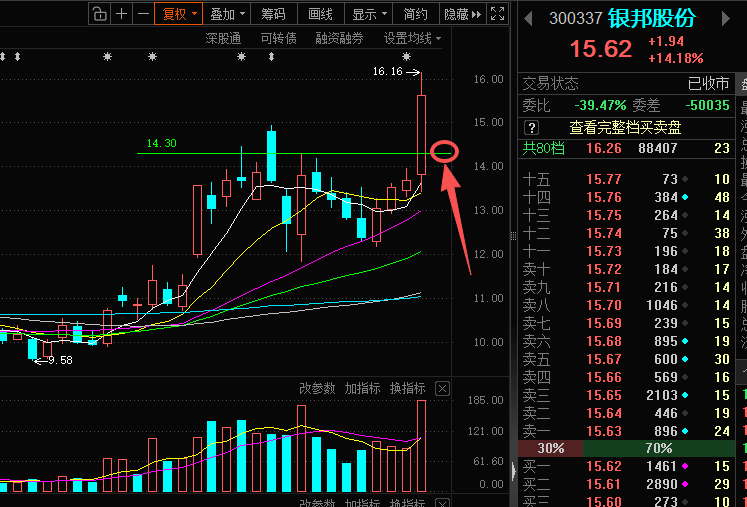This screenshot has width=747, height=507.
Task: Click the 可转债 link
Action: coord(279,38)
